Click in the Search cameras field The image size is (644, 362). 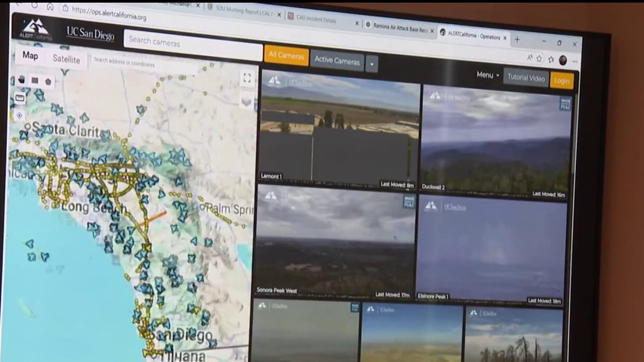click(193, 45)
